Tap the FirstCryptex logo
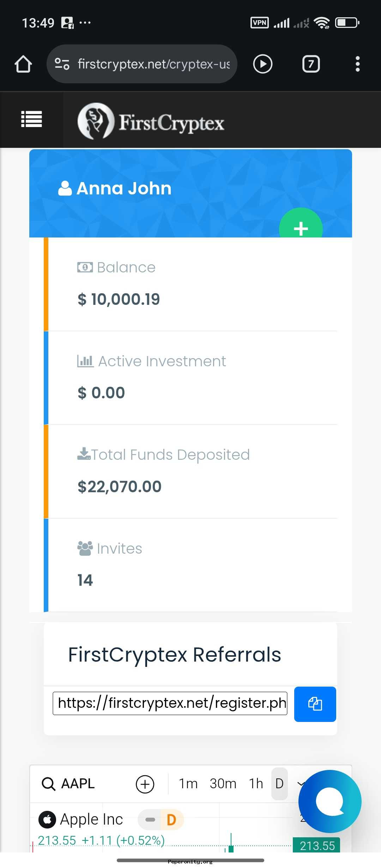 click(151, 121)
